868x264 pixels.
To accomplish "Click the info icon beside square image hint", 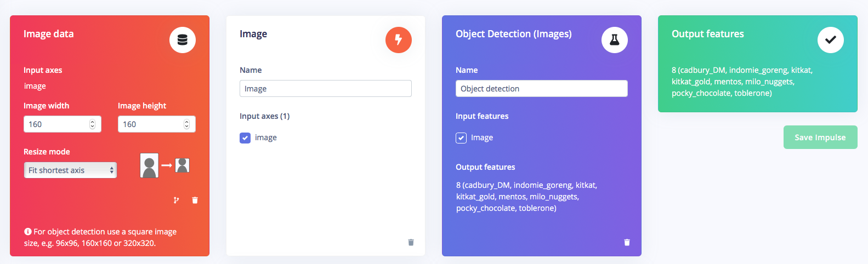I will 28,232.
